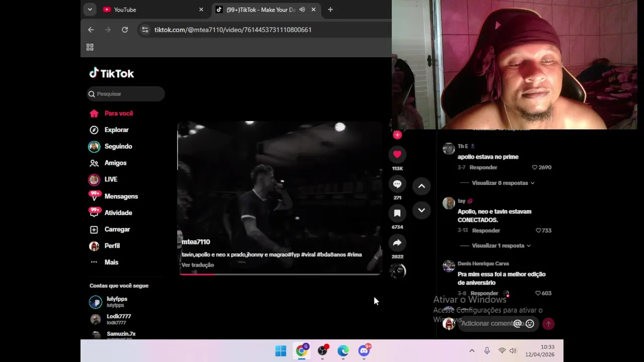The image size is (644, 362).
Task: Click the video progress bar
Action: pyautogui.click(x=280, y=274)
